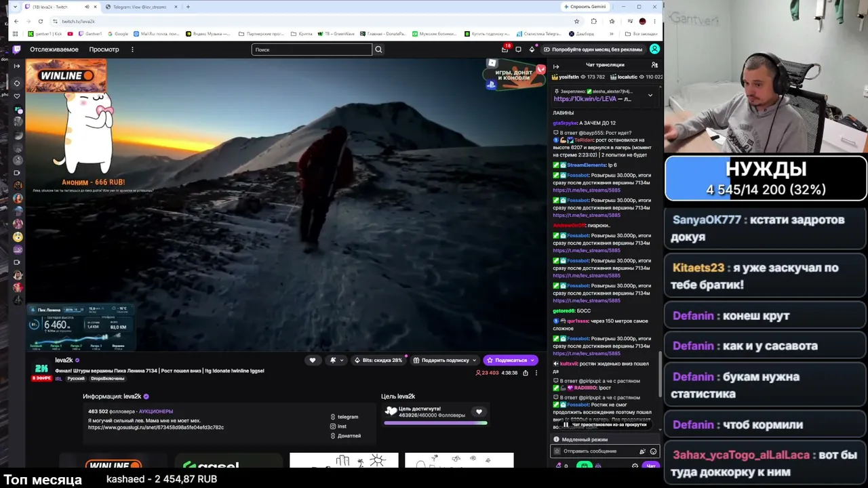Open the IRL category link
Screen dimensions: 868x488
[x=58, y=379]
